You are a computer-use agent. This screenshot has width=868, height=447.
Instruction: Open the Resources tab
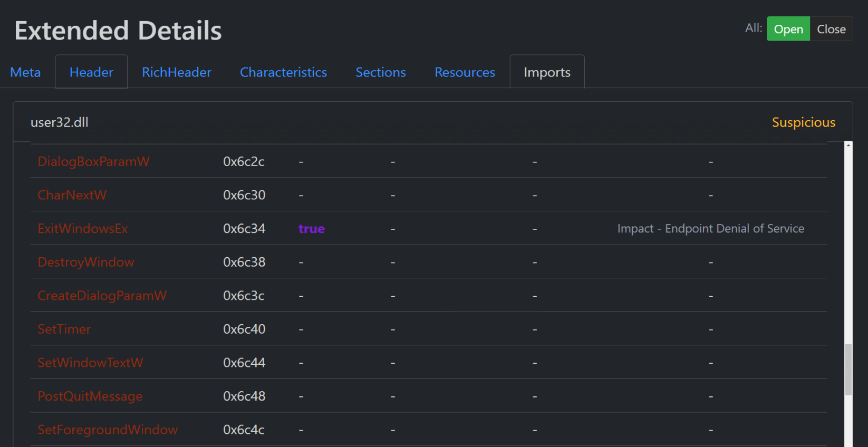click(465, 72)
